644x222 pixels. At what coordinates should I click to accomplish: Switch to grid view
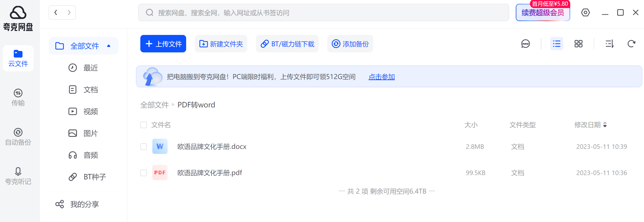point(578,44)
